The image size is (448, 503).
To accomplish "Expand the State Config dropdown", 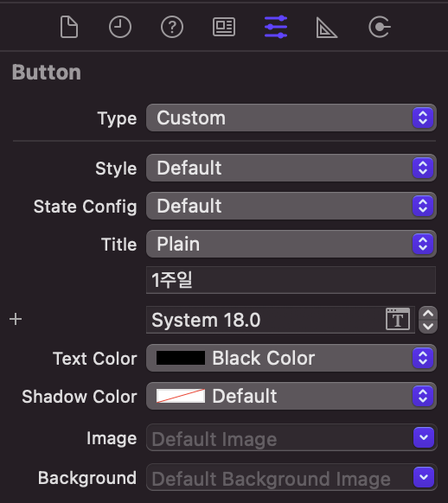I will click(291, 206).
